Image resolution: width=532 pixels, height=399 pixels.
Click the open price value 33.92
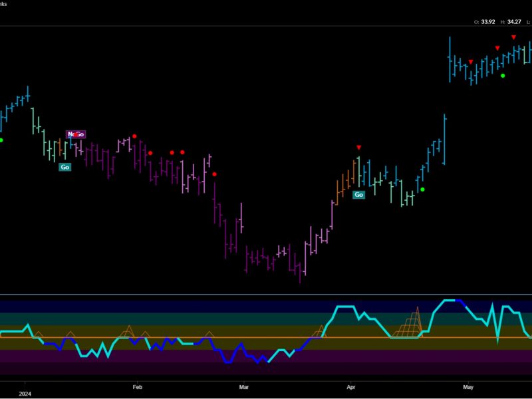click(488, 22)
